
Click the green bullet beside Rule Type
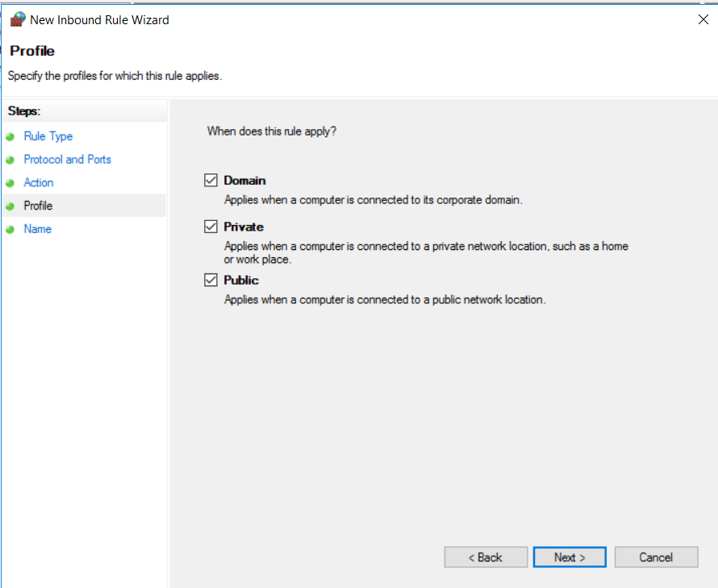pos(10,136)
